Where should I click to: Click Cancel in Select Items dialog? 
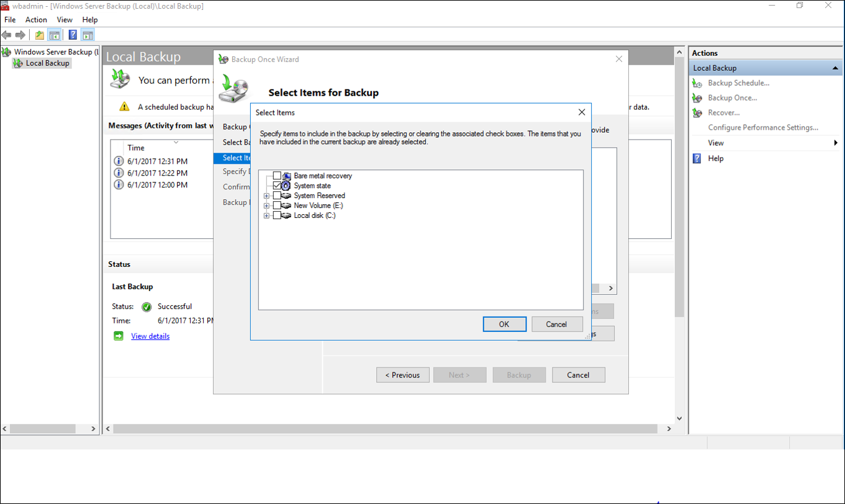pos(556,324)
